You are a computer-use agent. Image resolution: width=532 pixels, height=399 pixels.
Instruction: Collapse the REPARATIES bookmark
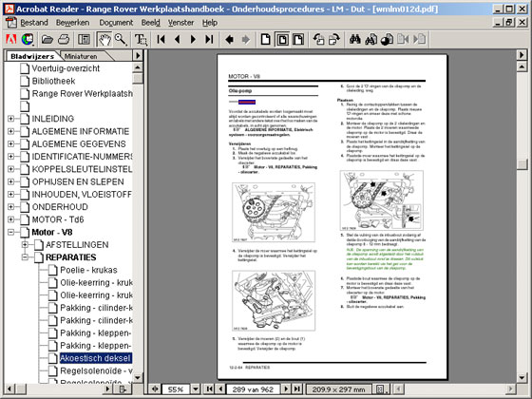click(25, 257)
